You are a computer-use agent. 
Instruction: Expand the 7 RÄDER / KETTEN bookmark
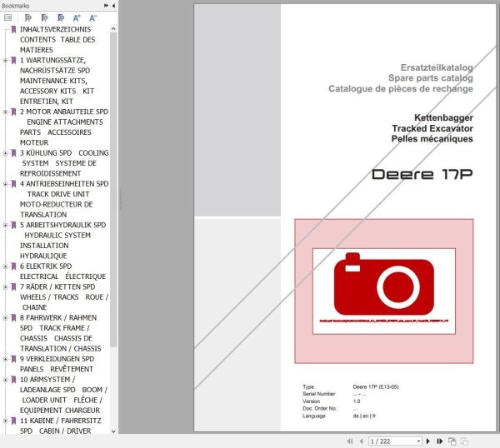pos(5,286)
